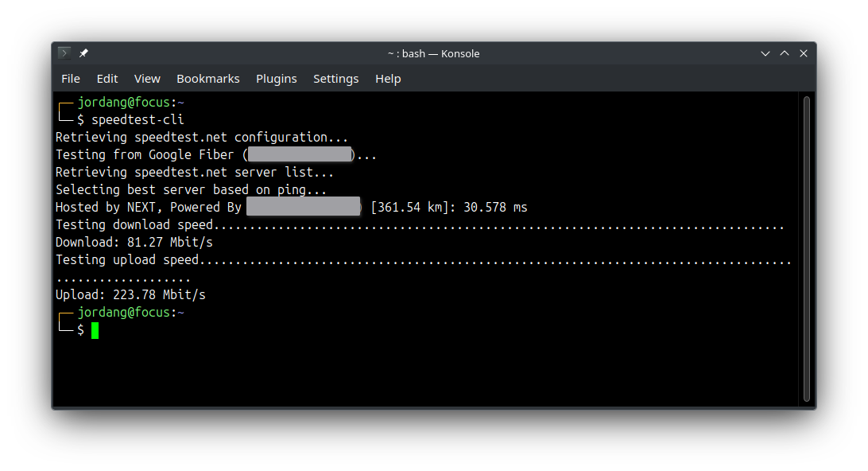Click 'Testing from Google Fiber' text
868x471 pixels.
pyautogui.click(x=145, y=154)
